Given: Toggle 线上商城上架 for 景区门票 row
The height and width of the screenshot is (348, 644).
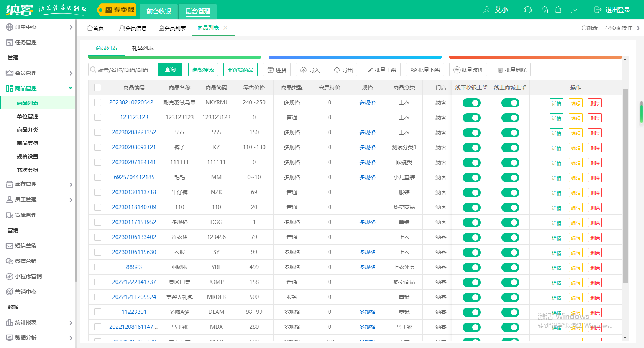Looking at the screenshot, I should click(x=510, y=282).
